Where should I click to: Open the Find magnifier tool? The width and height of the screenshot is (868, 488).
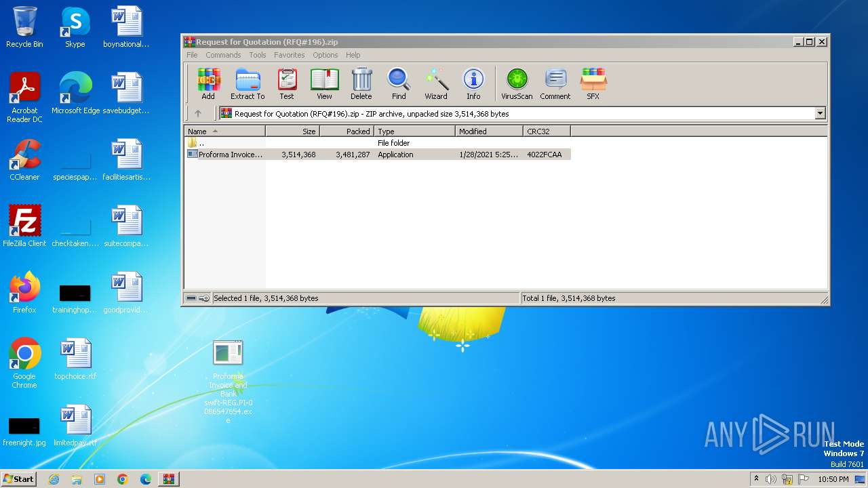click(x=399, y=84)
